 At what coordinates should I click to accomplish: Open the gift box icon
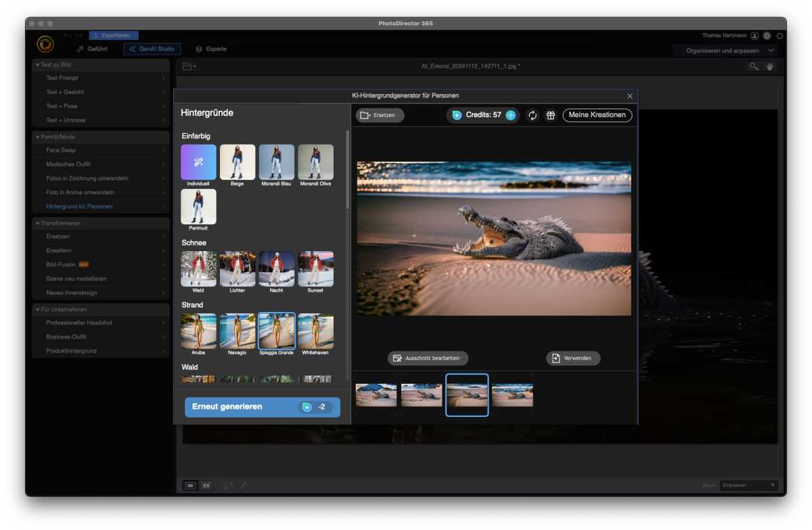click(x=551, y=115)
